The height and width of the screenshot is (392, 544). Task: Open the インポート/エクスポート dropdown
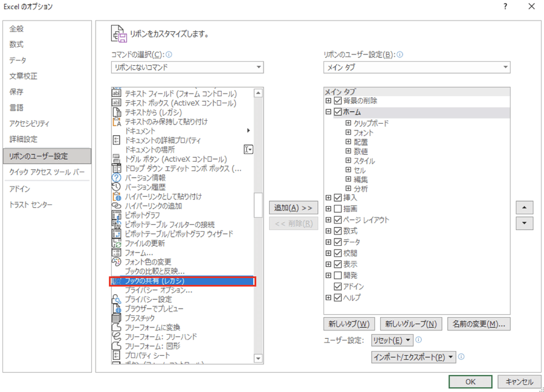click(413, 357)
